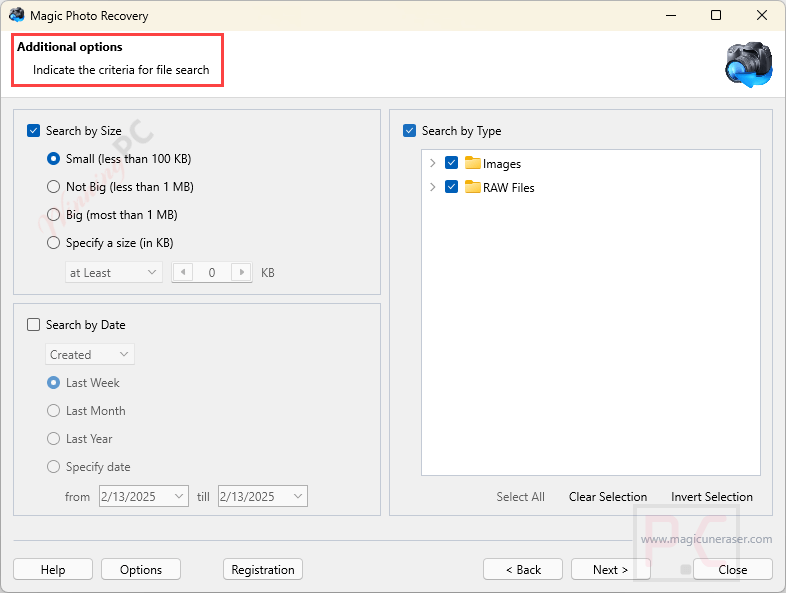The image size is (786, 593).
Task: Click the Registration button
Action: click(263, 569)
